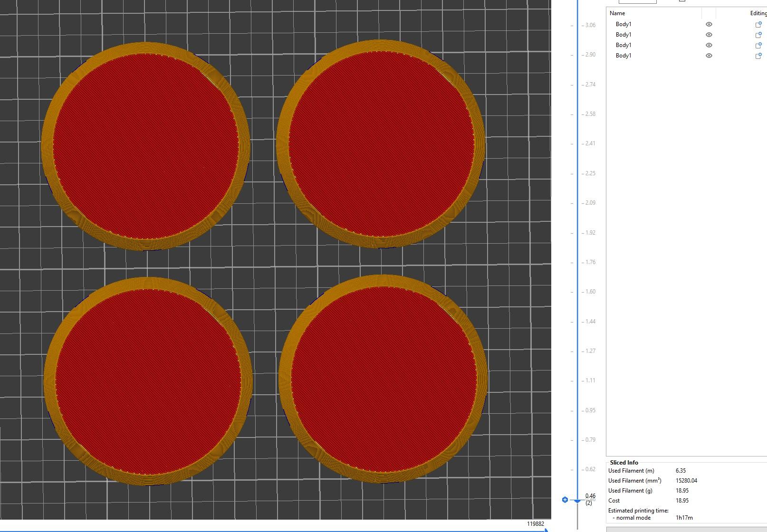
Task: Click the Sliced Info heading
Action: click(624, 463)
